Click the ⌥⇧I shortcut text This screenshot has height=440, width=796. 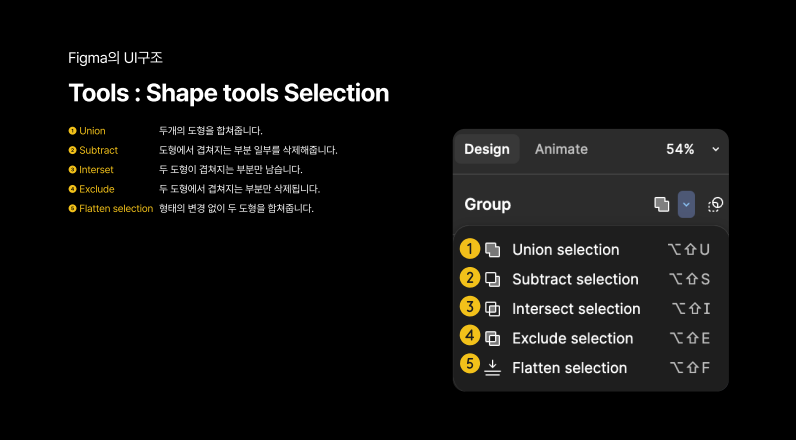(x=691, y=309)
